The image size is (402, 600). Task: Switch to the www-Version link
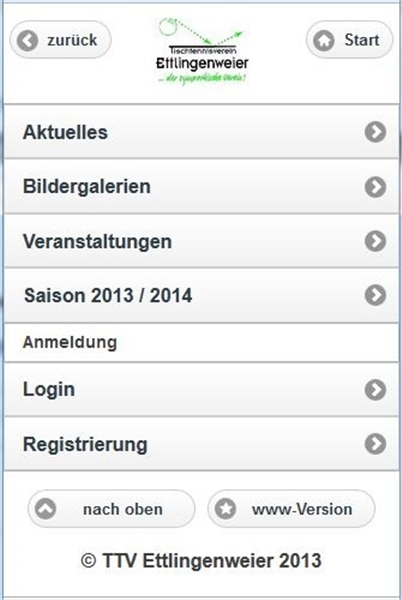pyautogui.click(x=291, y=509)
